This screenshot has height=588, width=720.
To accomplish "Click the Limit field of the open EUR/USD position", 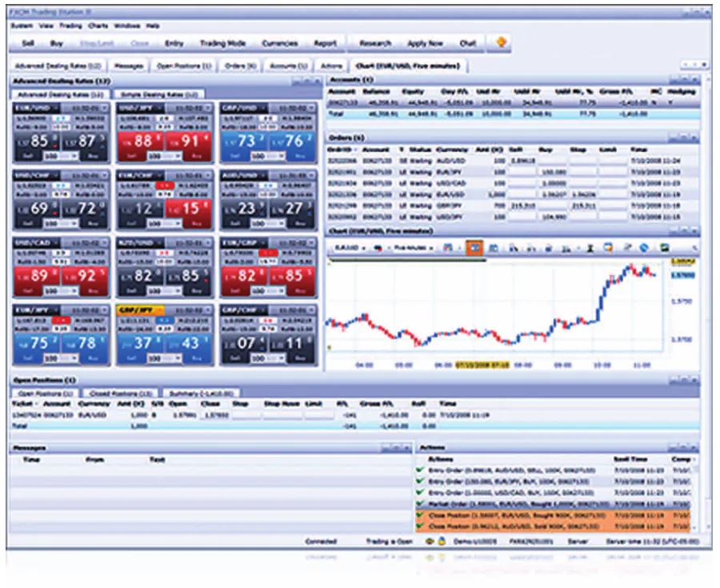I will [319, 415].
